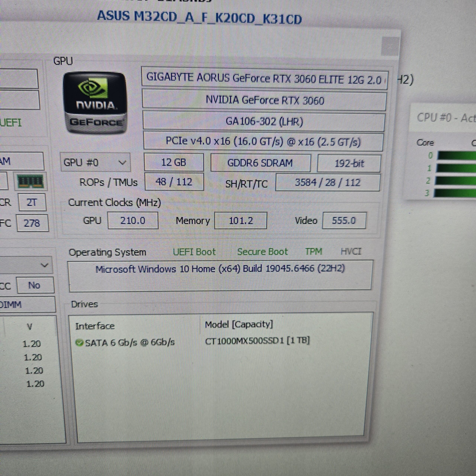476x476 pixels.
Task: Click the ROPs / TMUs label
Action: point(108,182)
